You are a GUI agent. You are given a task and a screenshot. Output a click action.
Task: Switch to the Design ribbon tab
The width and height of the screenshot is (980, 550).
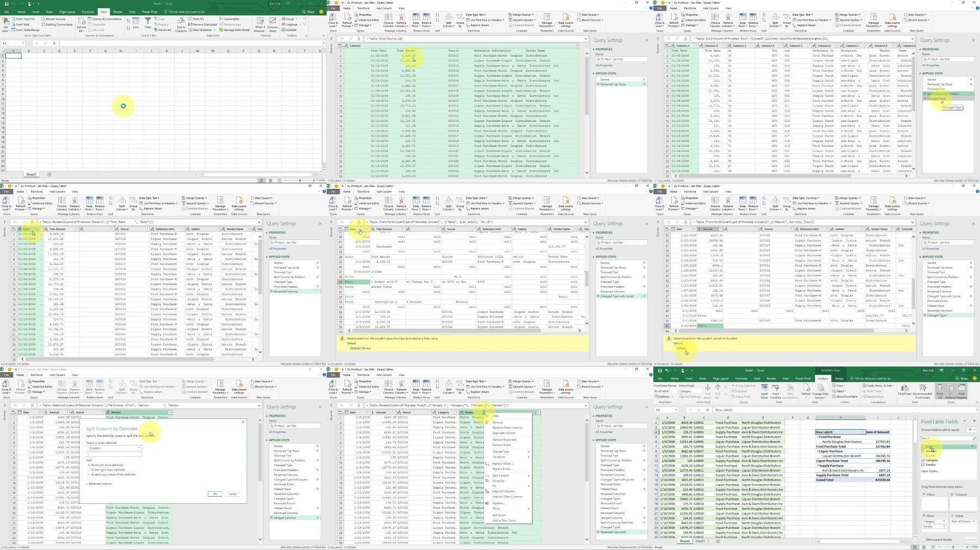(x=839, y=378)
